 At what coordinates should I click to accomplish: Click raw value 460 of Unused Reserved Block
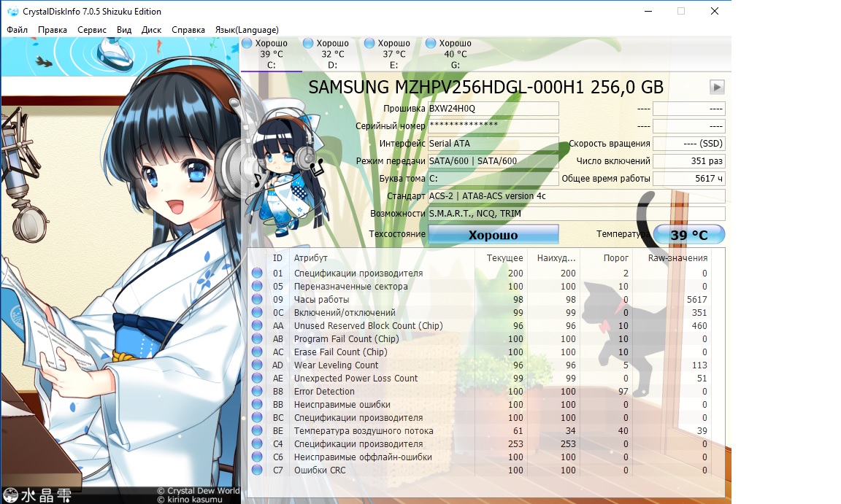coord(699,325)
